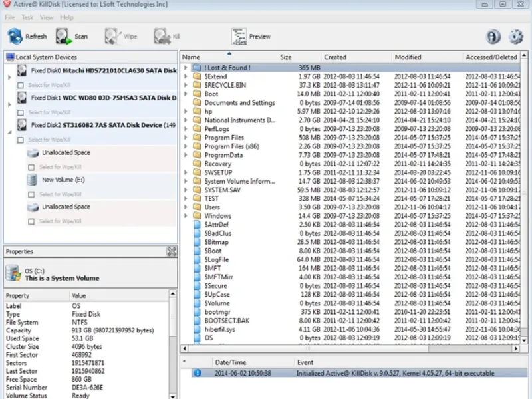Tick Select for Wipe/Kill under New Volume (E:)
532x399 pixels.
click(31, 194)
